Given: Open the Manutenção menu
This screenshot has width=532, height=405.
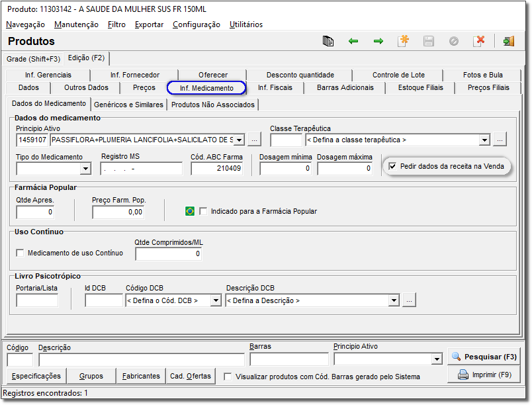Looking at the screenshot, I should coord(76,24).
